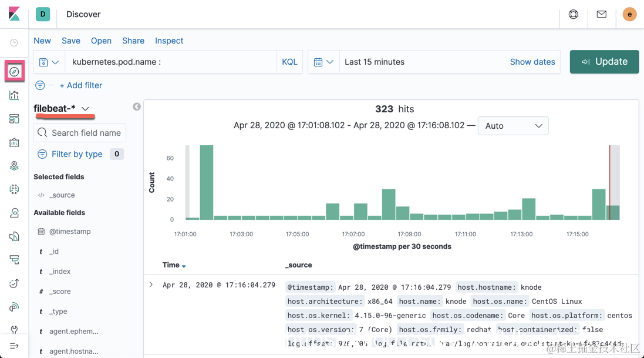Open Canvas icon in sidebar
This screenshot has width=644, height=358.
point(14,143)
